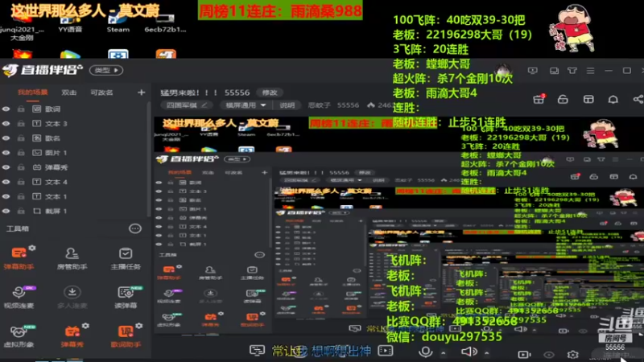Click the microphone icon in bottom bar

point(426,352)
